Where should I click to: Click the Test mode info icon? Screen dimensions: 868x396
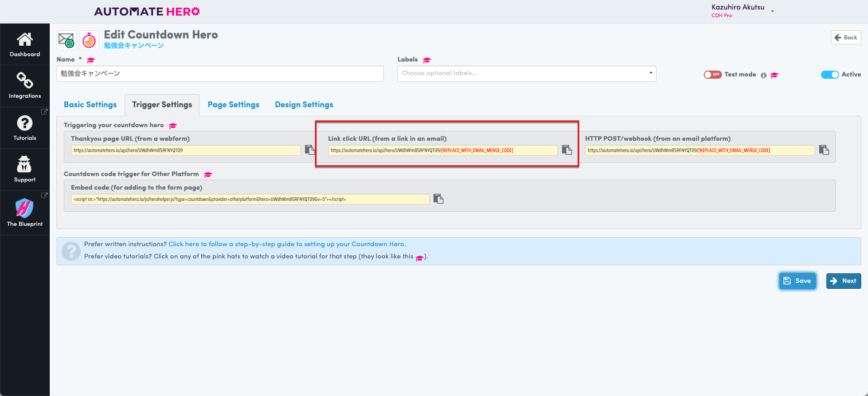pyautogui.click(x=764, y=75)
